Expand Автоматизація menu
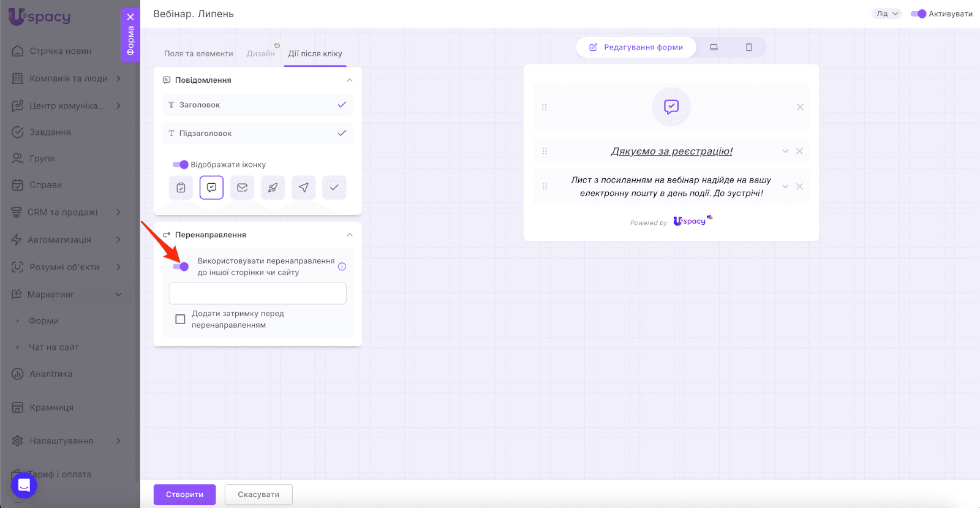 [x=118, y=240]
